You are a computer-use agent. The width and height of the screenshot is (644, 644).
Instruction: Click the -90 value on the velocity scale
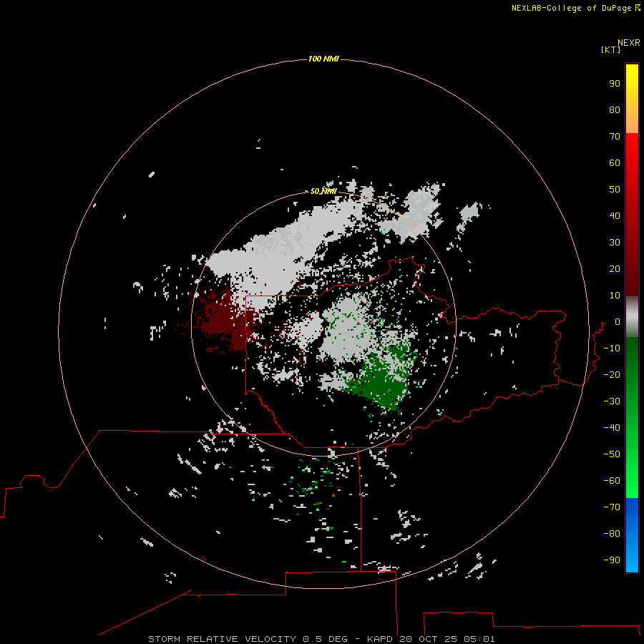tap(612, 560)
